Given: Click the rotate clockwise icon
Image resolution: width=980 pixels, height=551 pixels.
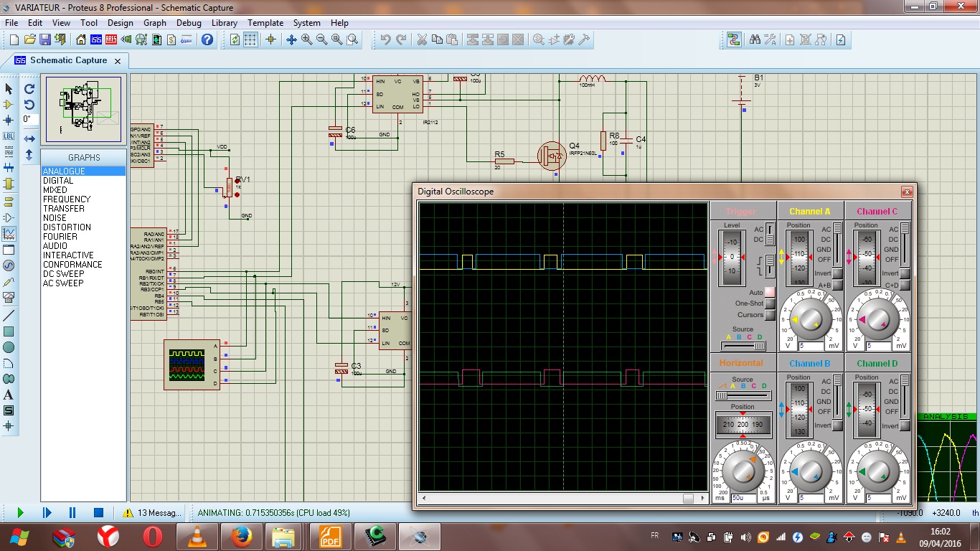Looking at the screenshot, I should 29,89.
